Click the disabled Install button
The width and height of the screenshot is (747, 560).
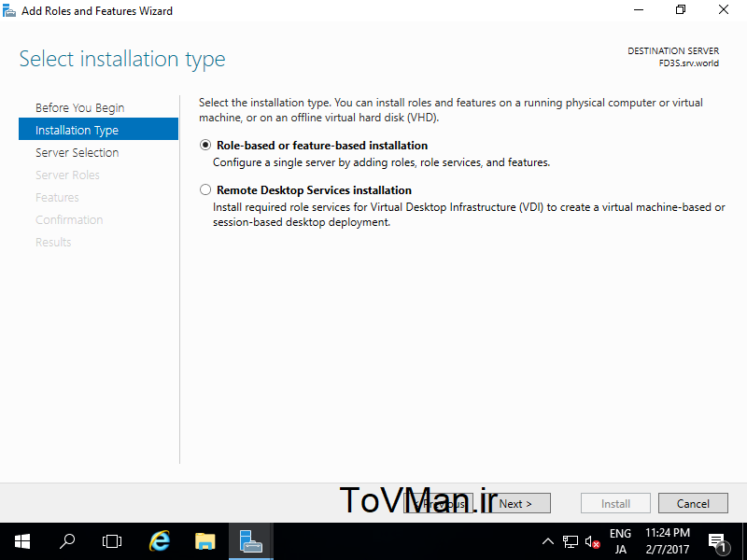point(615,503)
